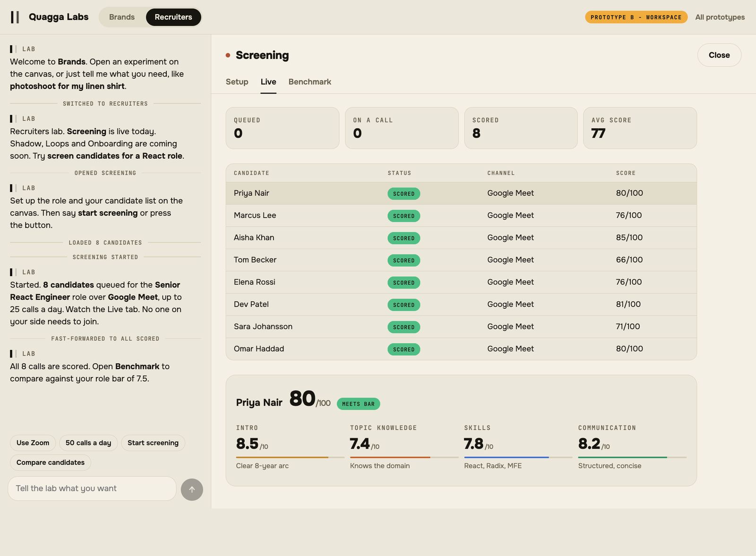The height and width of the screenshot is (556, 756).
Task: Open Aisha Khan's candidate row
Action: coord(461,238)
